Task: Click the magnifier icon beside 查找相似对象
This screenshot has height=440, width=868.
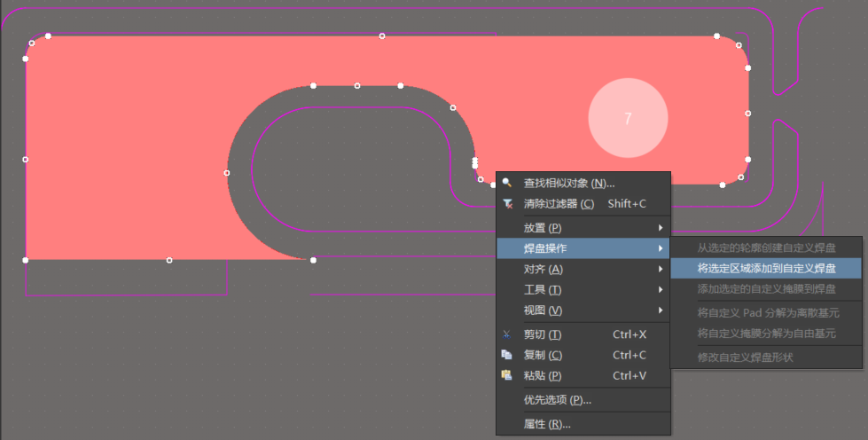Action: tap(507, 183)
